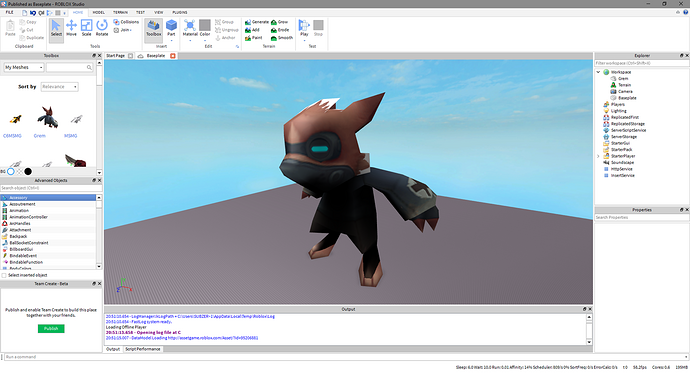Click the gray Color swatch in ribbon
The width and height of the screenshot is (690, 373).
click(205, 25)
